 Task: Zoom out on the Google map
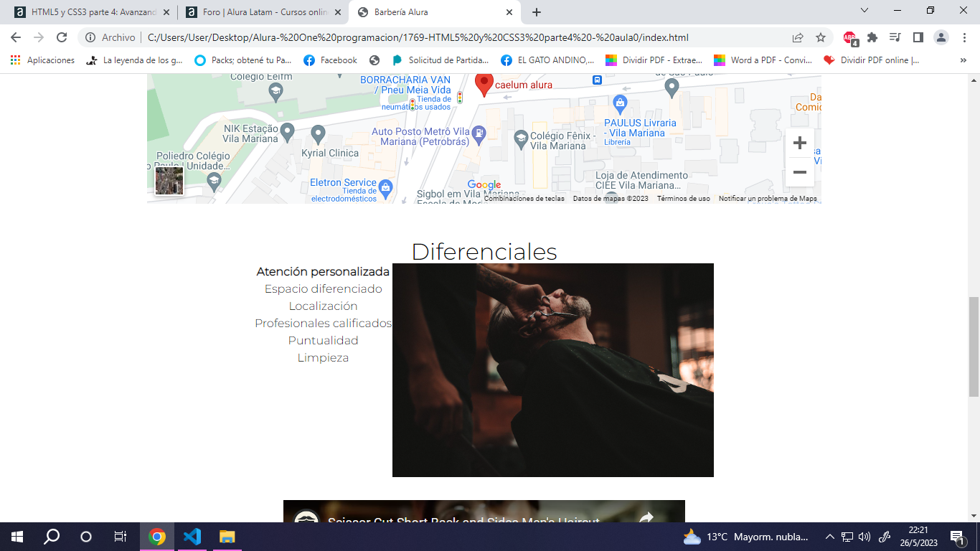[x=800, y=172]
